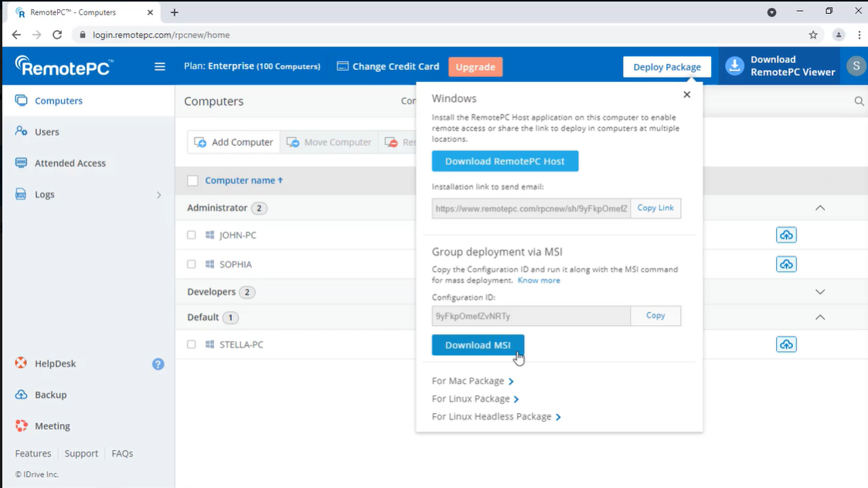Click the Upgrade button

[x=475, y=67]
